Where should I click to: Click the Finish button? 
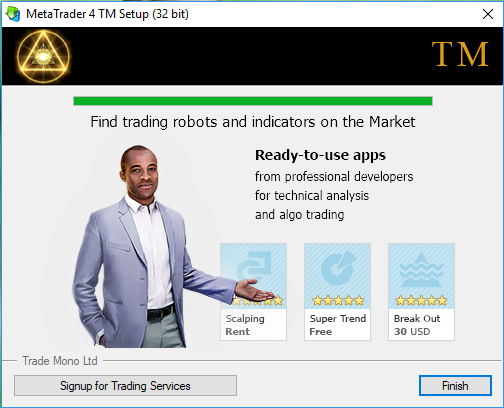click(455, 386)
